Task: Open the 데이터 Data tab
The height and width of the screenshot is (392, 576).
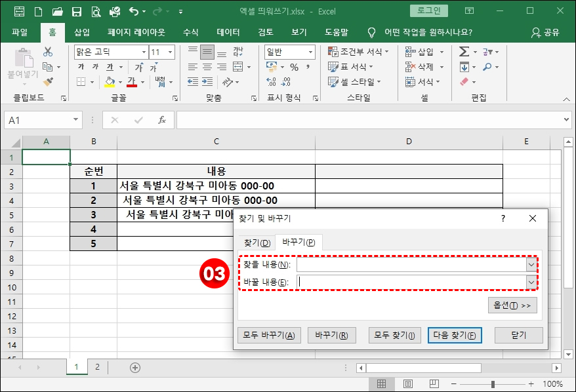Action: 228,32
